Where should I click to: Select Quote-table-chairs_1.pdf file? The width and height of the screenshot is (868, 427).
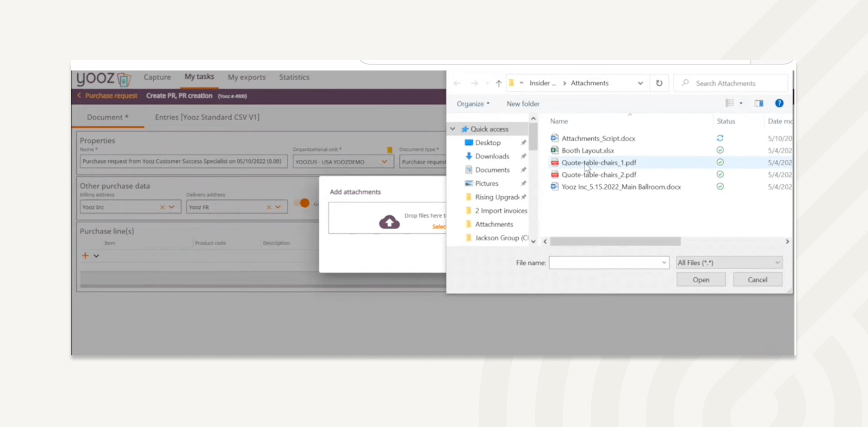click(599, 163)
